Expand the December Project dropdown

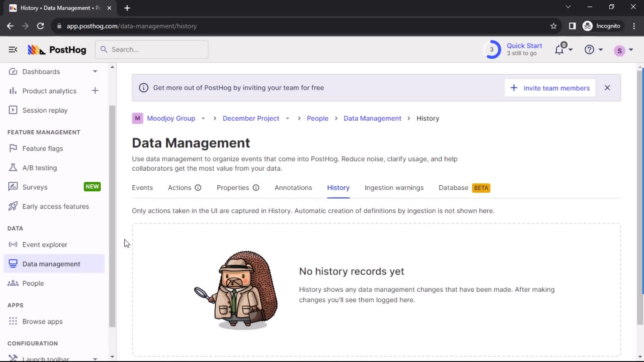287,118
